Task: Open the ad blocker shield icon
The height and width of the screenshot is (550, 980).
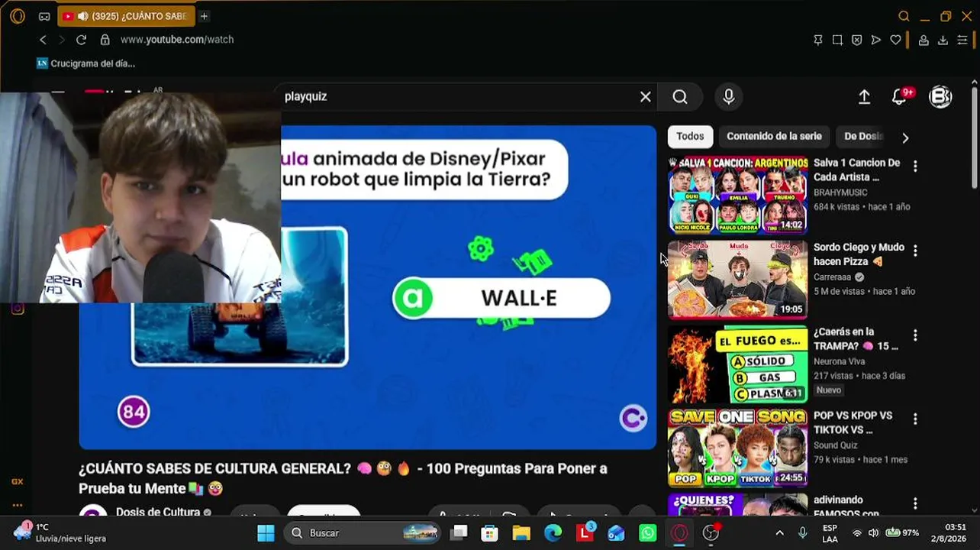Action: coord(856,40)
